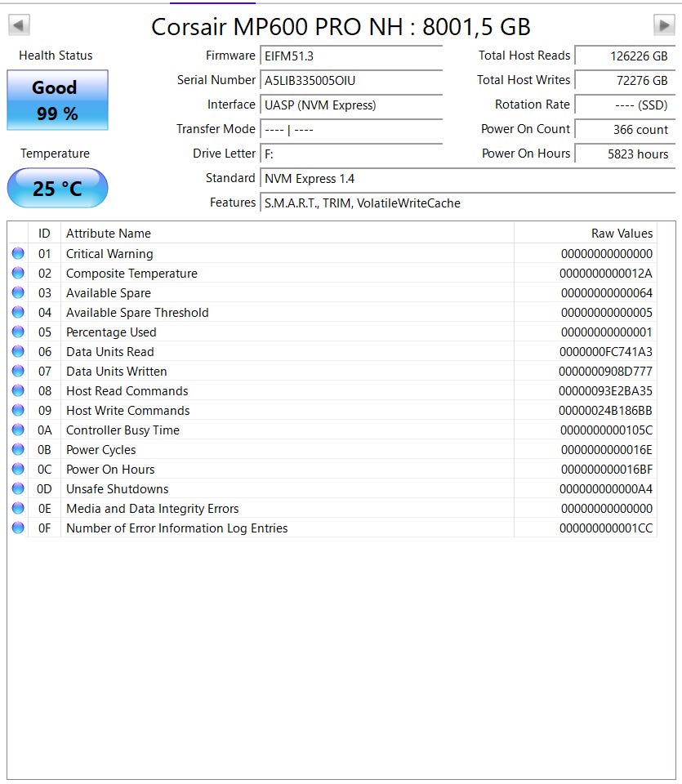The width and height of the screenshot is (682, 784).
Task: Click the status orb for Composite Temperature
Action: coord(18,273)
